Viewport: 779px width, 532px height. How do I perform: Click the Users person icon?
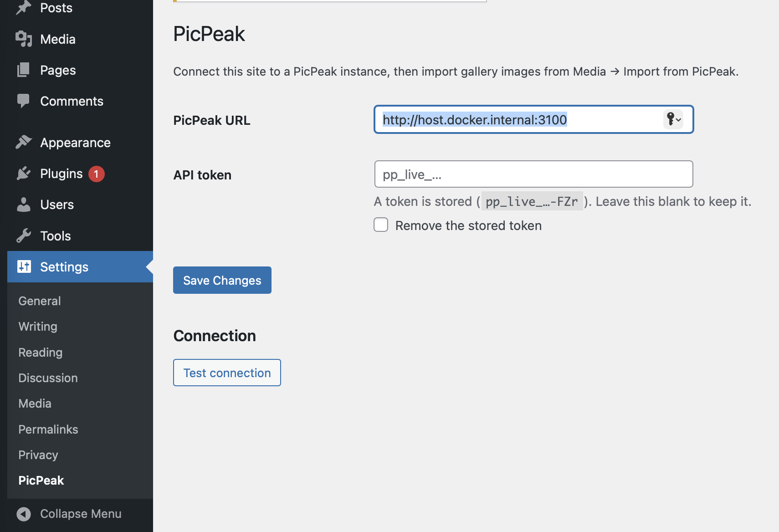[24, 205]
